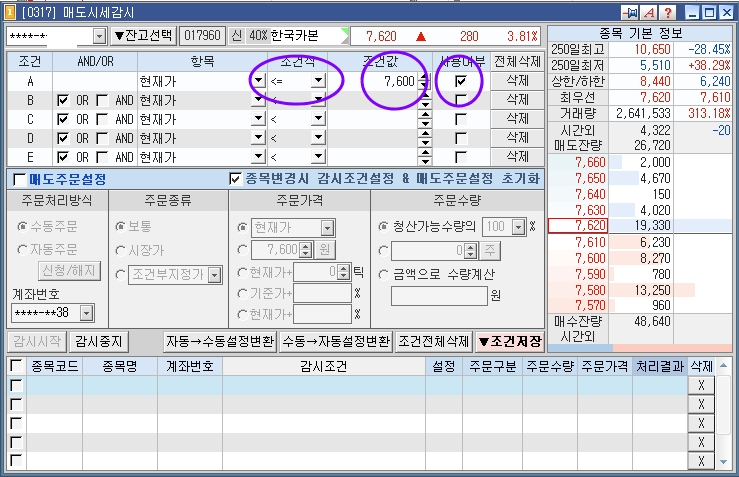
Task: Open the 잔고선택 balance selection button
Action: 143,36
